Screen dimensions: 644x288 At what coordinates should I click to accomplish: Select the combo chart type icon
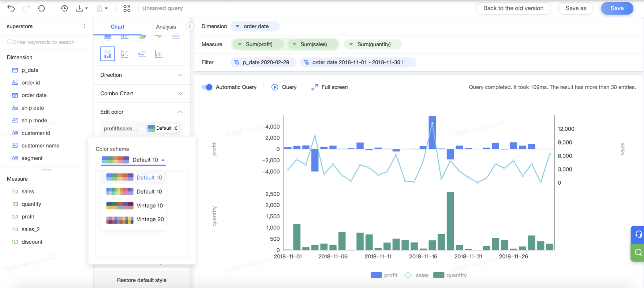point(108,54)
